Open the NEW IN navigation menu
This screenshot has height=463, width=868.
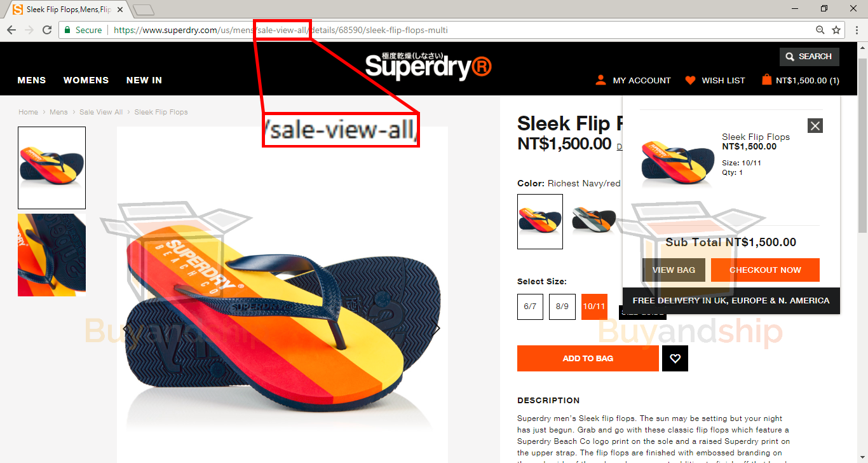pos(144,80)
